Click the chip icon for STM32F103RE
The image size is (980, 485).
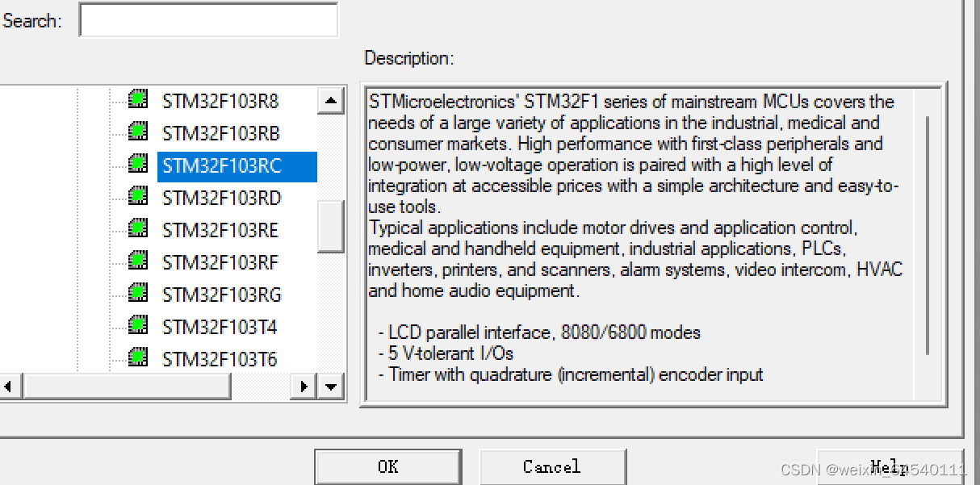click(136, 228)
